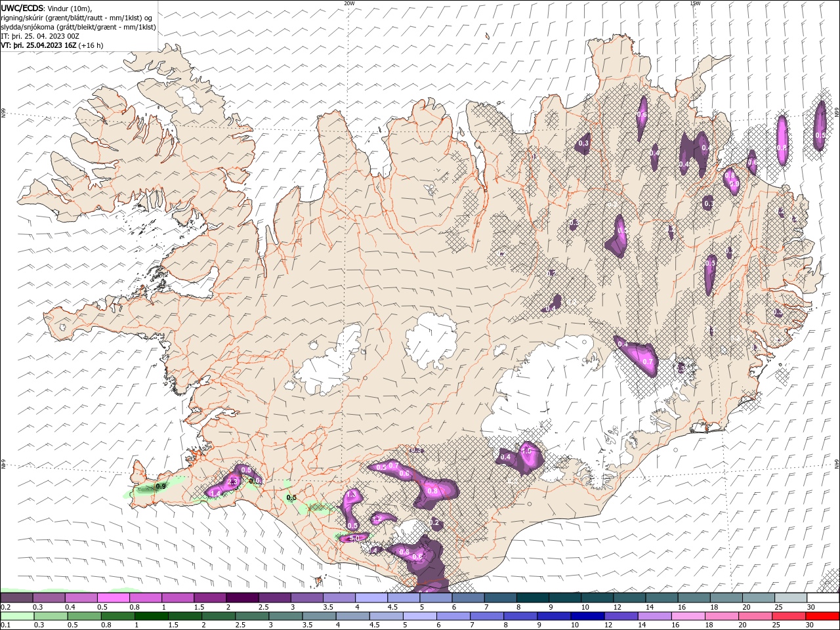Screen dimensions: 840x630
Task: Click the 0.2–0.3 swatch in upper legend row
Action: point(16,598)
